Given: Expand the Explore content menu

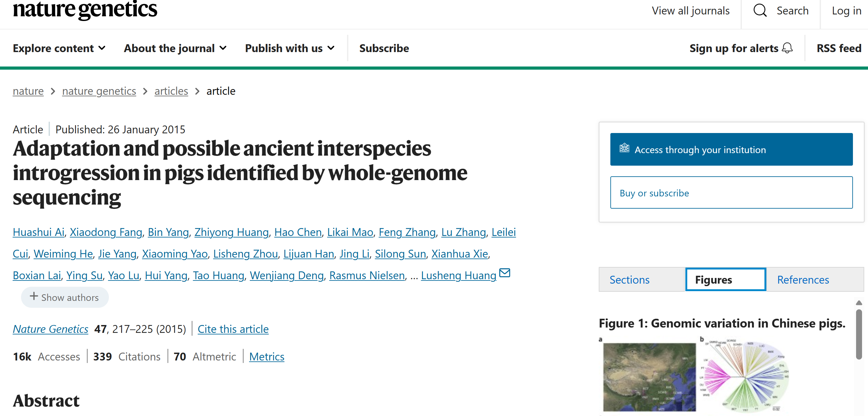Looking at the screenshot, I should click(x=59, y=48).
